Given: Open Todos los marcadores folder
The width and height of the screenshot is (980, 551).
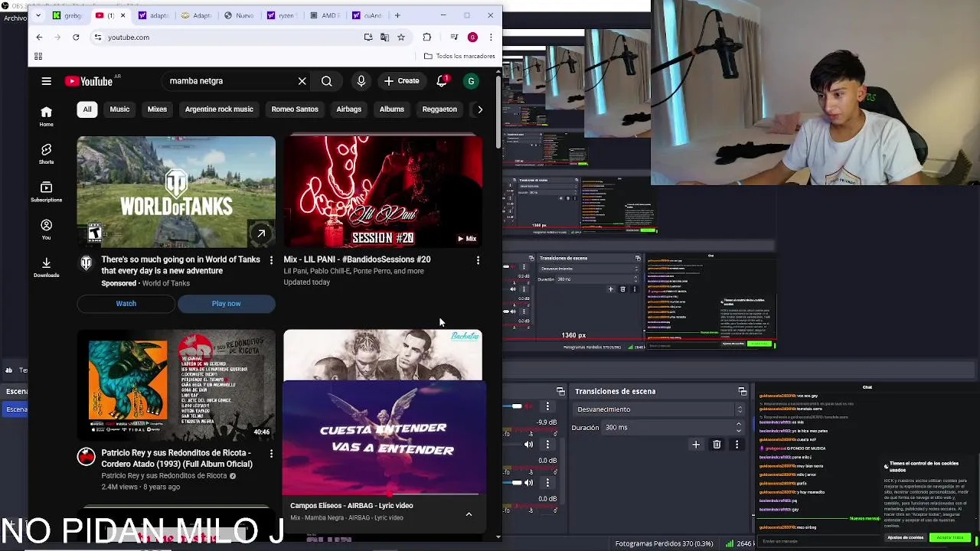Looking at the screenshot, I should pyautogui.click(x=459, y=56).
